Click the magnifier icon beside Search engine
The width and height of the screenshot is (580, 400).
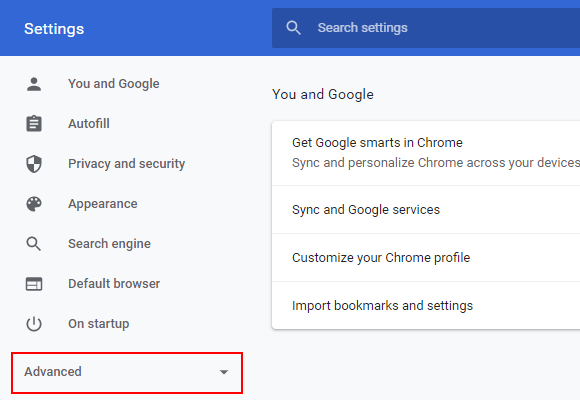click(x=34, y=244)
